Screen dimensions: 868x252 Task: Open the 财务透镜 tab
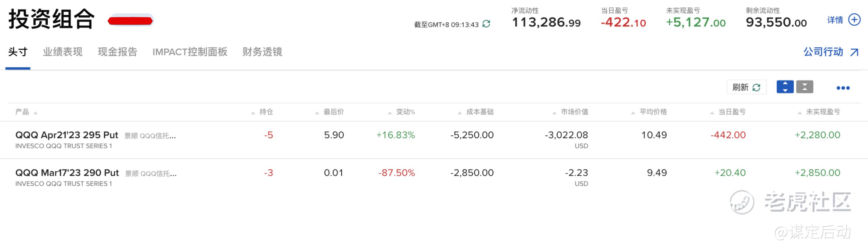[262, 52]
